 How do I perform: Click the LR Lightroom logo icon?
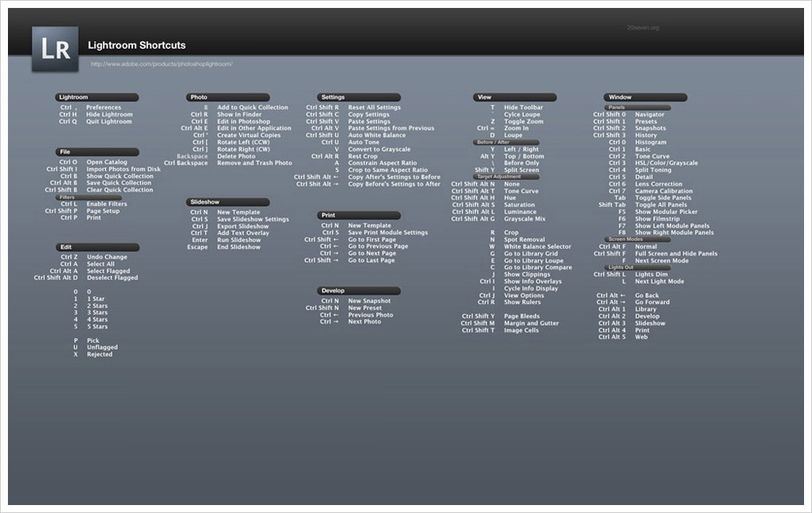coord(55,49)
